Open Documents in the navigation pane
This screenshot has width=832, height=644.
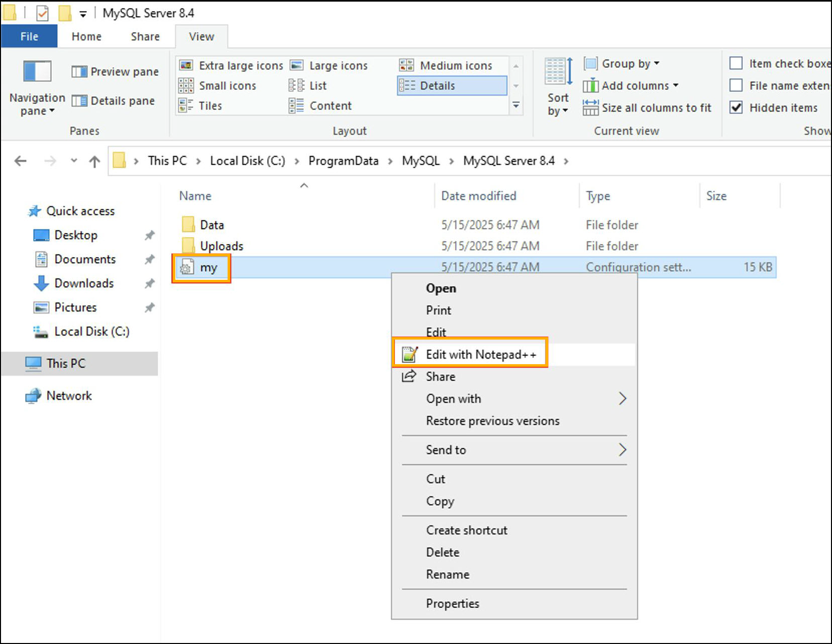[85, 259]
